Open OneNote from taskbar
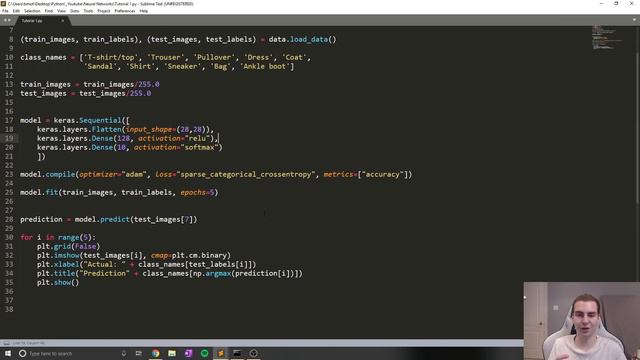 (188, 353)
